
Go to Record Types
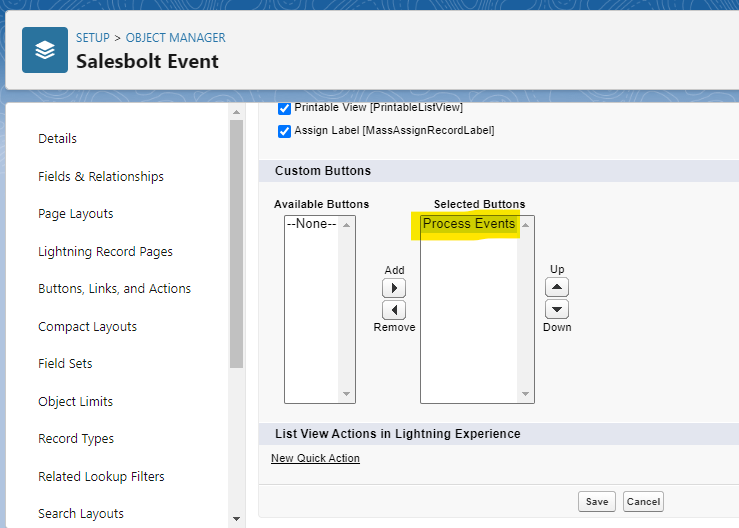click(76, 439)
